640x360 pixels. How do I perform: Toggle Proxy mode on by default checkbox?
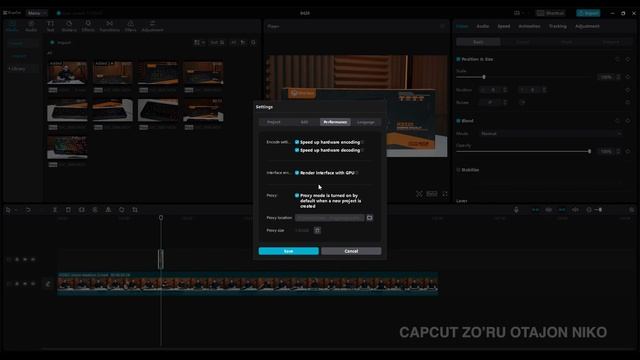pyautogui.click(x=297, y=196)
